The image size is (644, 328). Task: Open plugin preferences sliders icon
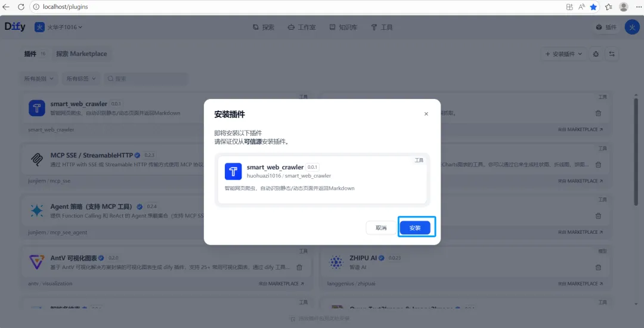[612, 54]
